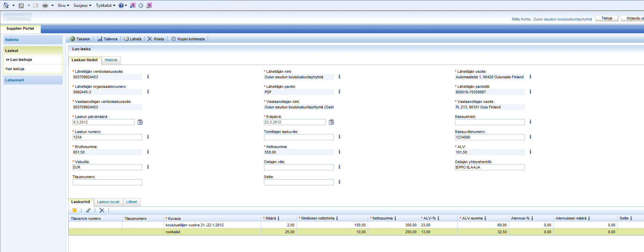644x252 pixels.
Task: Click Lähetä to send the invoice
Action: pyautogui.click(x=132, y=39)
